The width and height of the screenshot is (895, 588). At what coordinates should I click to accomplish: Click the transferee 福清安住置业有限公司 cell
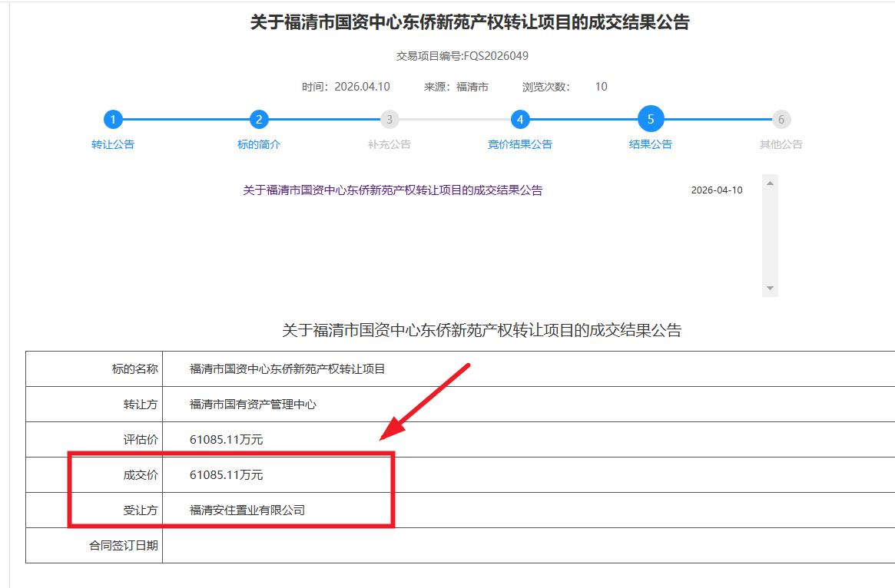247,510
